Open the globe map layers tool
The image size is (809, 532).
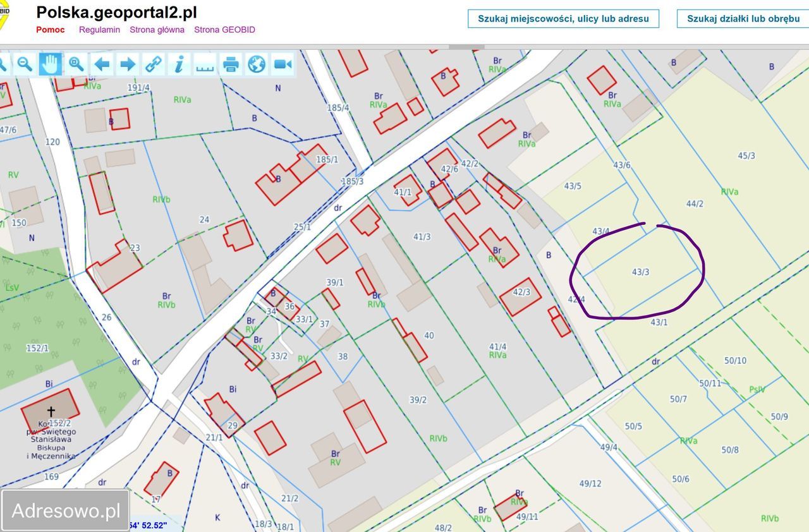click(257, 64)
